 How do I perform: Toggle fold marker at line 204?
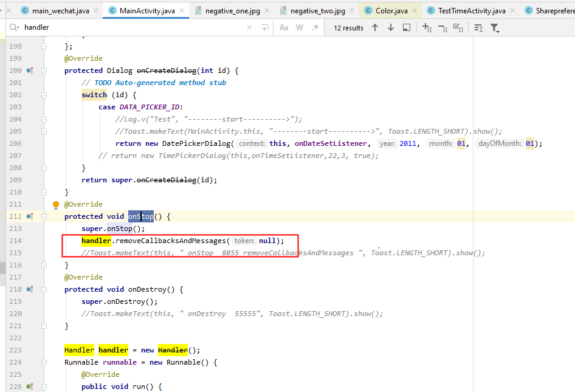click(x=44, y=119)
